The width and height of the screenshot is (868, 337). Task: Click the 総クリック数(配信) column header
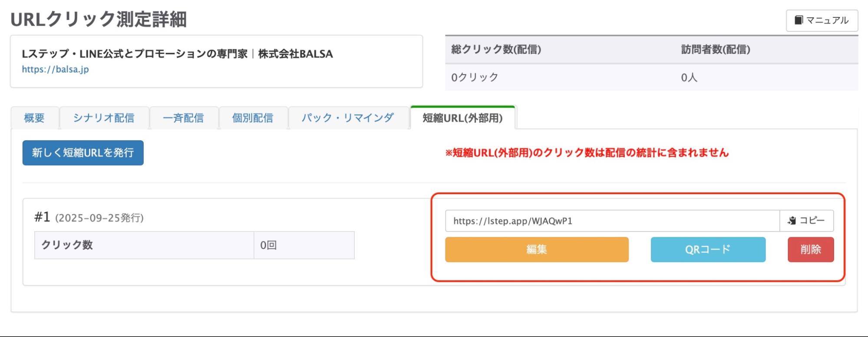click(x=496, y=49)
